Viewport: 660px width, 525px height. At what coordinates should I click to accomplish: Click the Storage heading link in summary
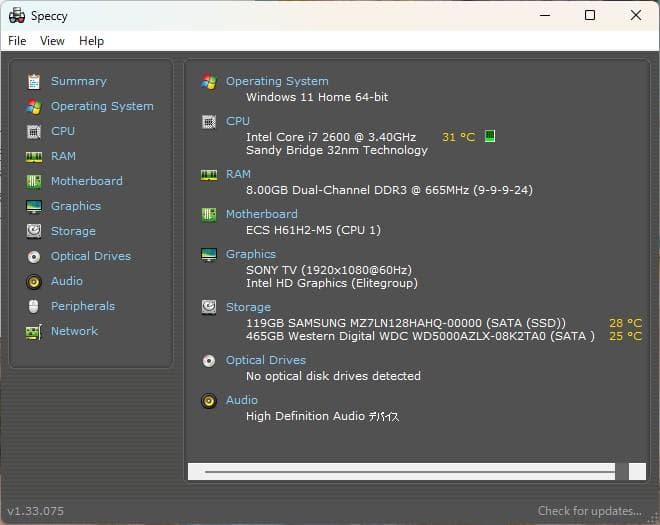point(248,307)
